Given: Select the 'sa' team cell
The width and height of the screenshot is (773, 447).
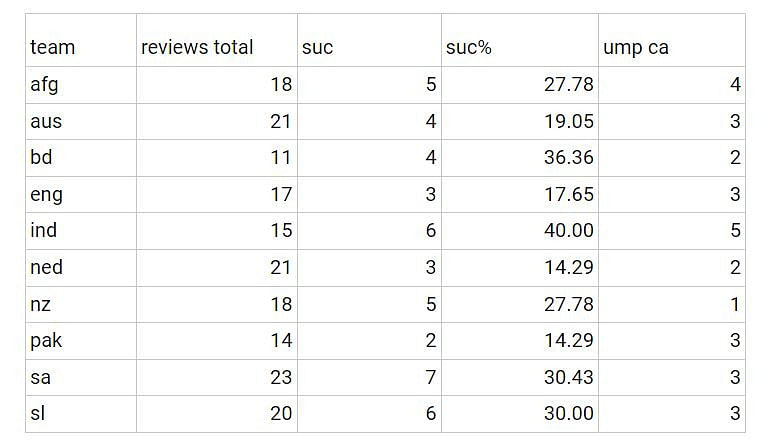Looking at the screenshot, I should click(x=81, y=378).
